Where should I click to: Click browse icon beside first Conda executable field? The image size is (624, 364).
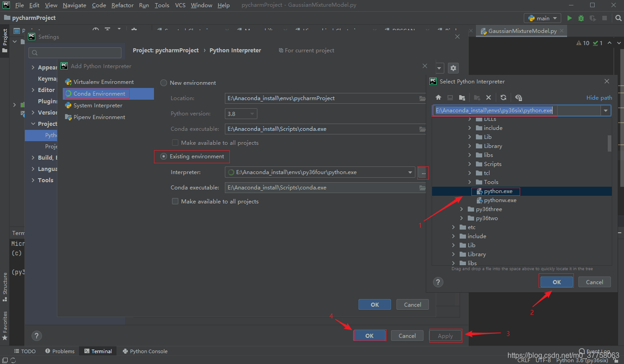[x=423, y=129]
